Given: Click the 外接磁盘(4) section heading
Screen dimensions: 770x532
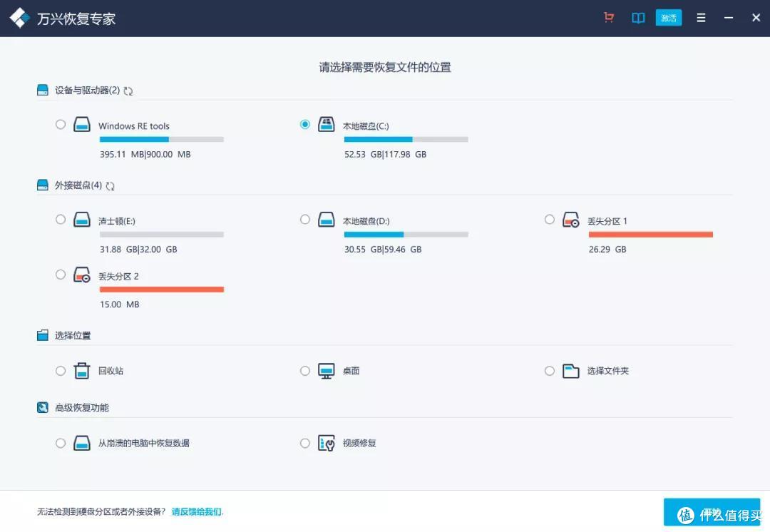Looking at the screenshot, I should point(78,185).
